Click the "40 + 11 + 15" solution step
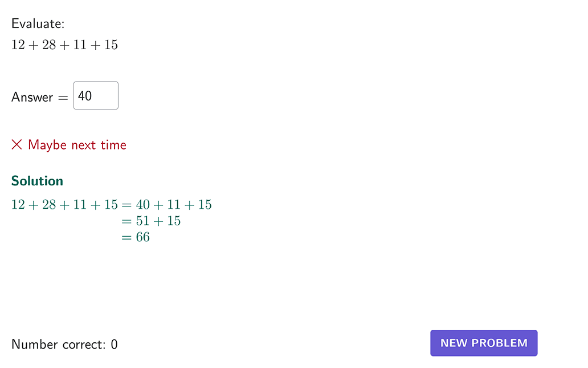This screenshot has height=368, width=588. [174, 204]
